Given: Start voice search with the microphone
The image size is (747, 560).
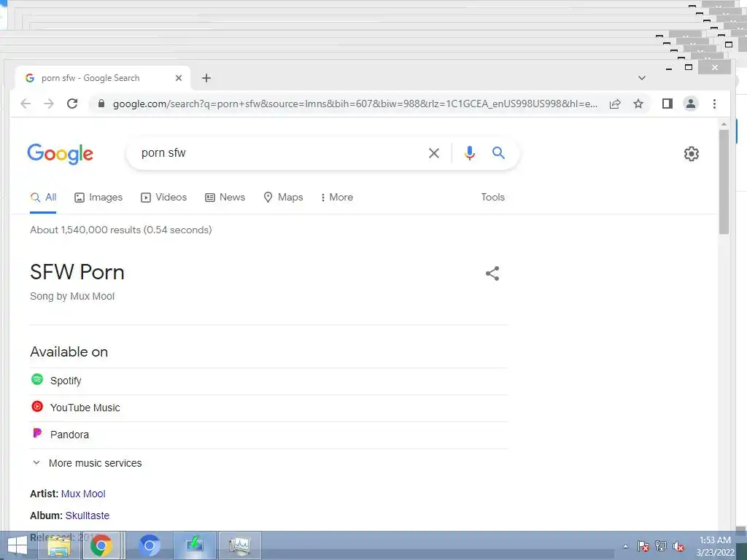Looking at the screenshot, I should coord(469,153).
